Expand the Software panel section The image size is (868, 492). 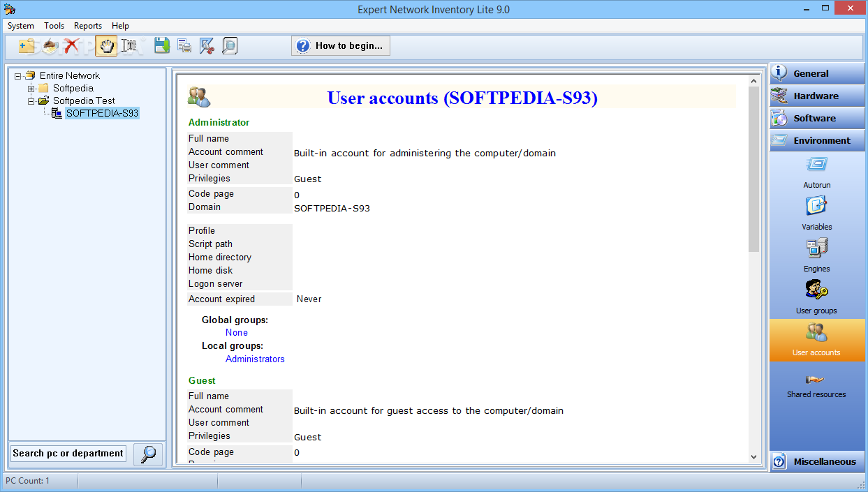tap(817, 118)
